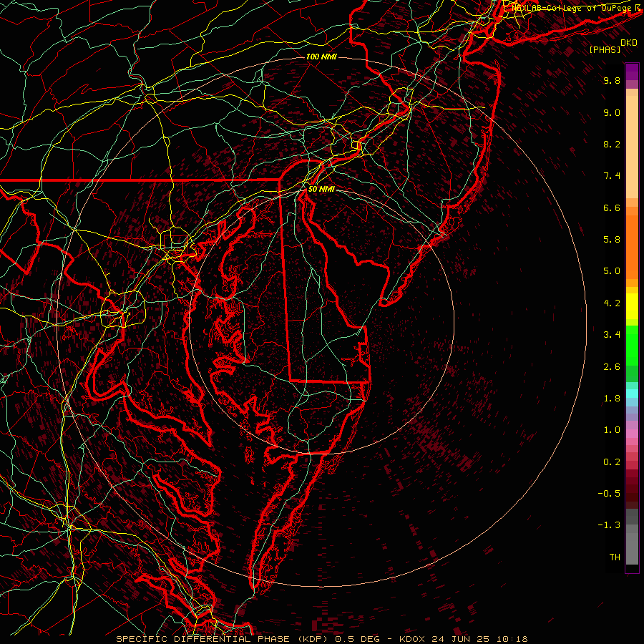
Task: Pick the bright green color bar segment near 3.4
Action: click(x=632, y=345)
